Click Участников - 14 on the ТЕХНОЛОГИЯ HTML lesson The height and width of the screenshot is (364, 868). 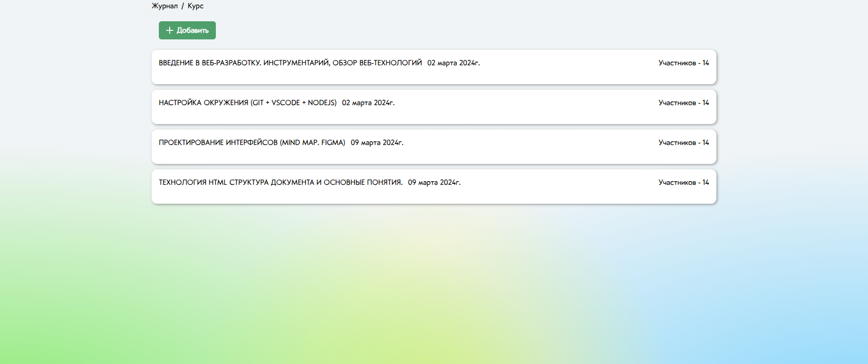683,182
